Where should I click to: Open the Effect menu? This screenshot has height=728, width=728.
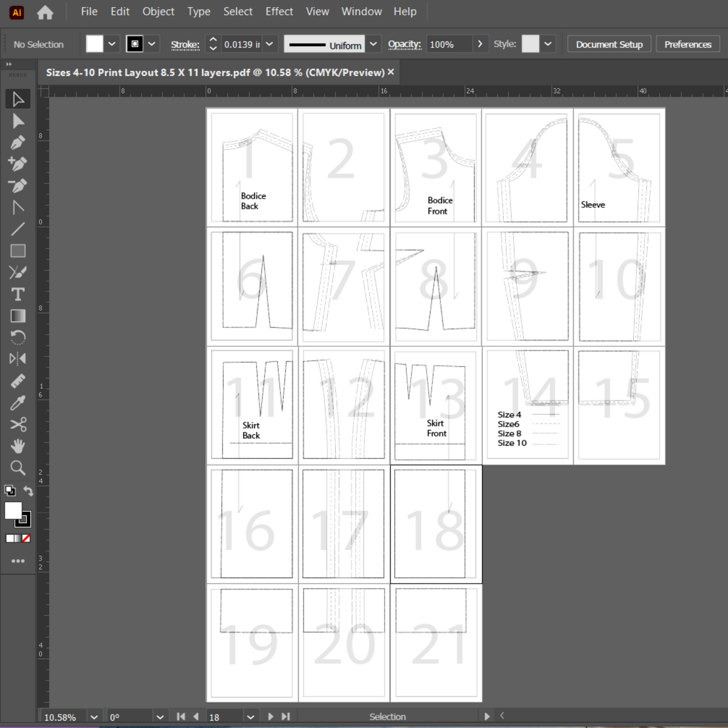pyautogui.click(x=279, y=12)
